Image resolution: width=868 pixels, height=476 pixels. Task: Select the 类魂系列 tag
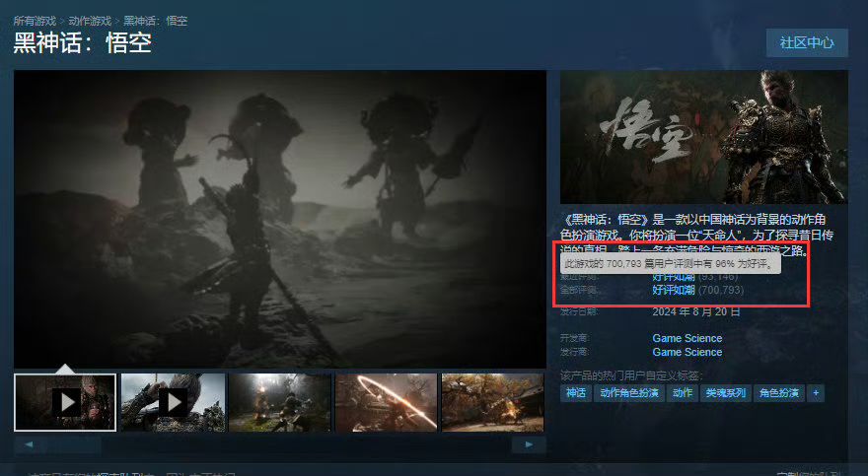(725, 393)
